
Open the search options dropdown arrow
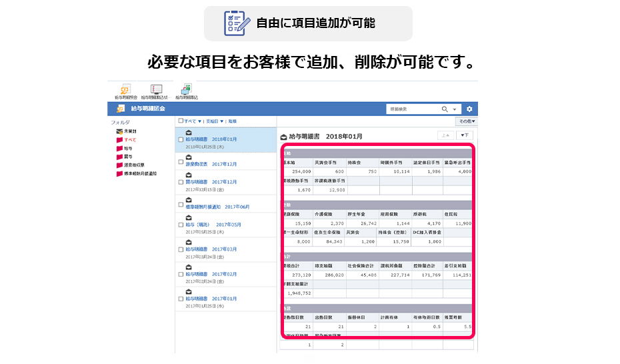coord(455,109)
